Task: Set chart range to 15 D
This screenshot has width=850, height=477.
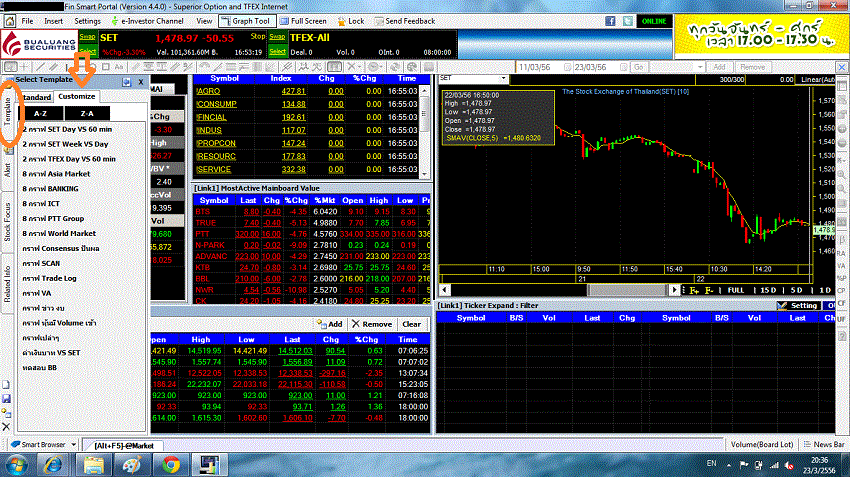Action: pyautogui.click(x=768, y=291)
